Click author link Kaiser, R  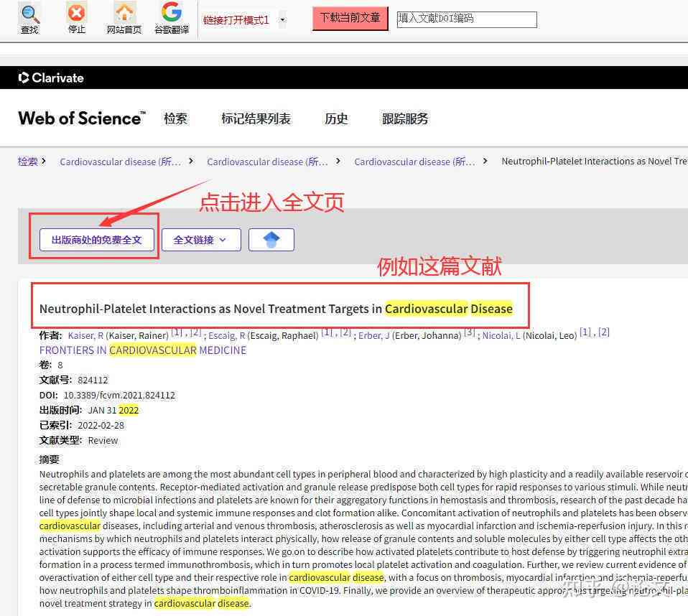point(85,336)
